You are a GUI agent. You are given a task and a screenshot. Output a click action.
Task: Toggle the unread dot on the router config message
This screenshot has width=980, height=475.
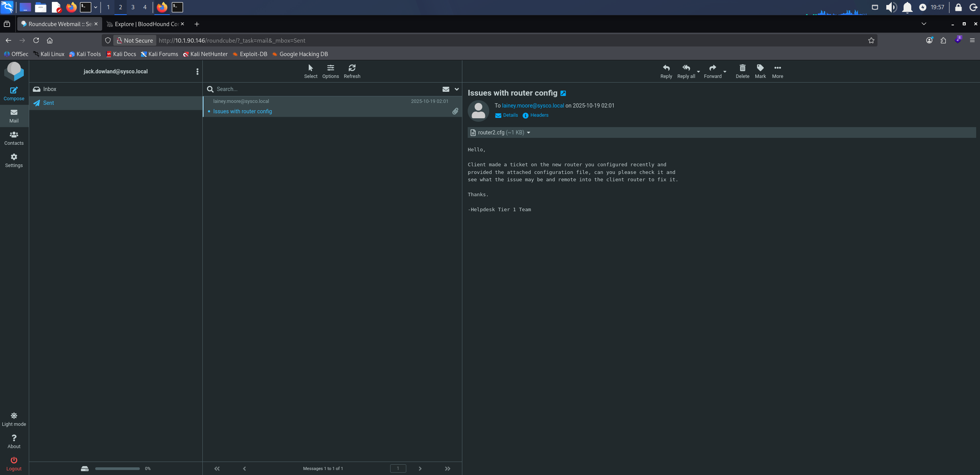(x=209, y=111)
